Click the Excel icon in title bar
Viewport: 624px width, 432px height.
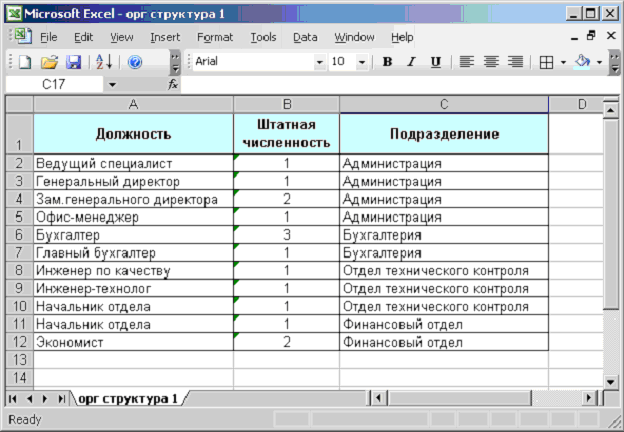[14, 14]
